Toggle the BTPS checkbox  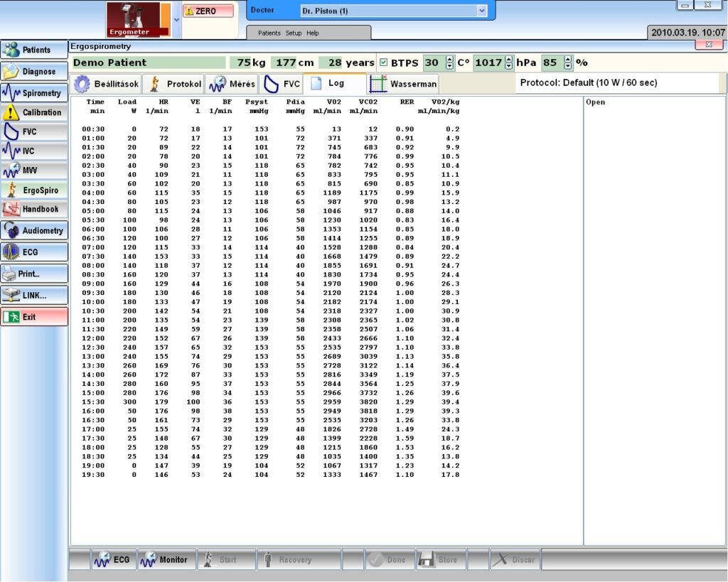(x=383, y=63)
